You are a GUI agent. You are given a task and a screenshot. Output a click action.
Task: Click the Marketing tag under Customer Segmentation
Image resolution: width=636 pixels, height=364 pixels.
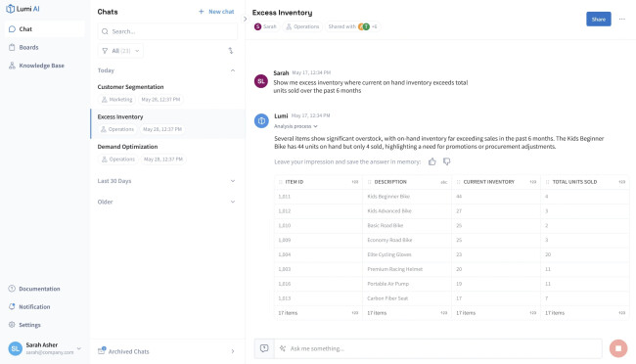[x=116, y=100]
